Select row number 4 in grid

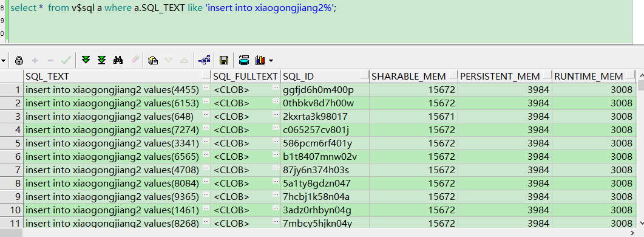(x=12, y=129)
